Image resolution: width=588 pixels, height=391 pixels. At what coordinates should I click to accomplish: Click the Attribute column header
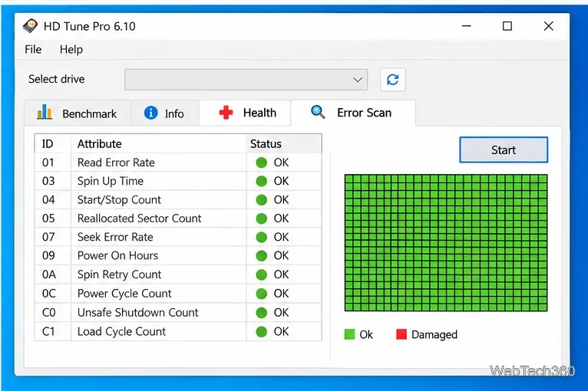click(158, 144)
